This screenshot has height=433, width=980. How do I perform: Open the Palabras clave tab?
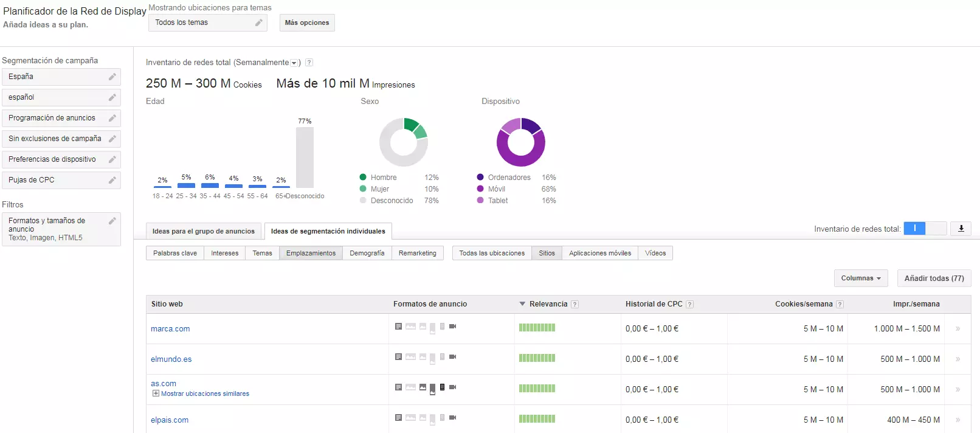click(175, 253)
